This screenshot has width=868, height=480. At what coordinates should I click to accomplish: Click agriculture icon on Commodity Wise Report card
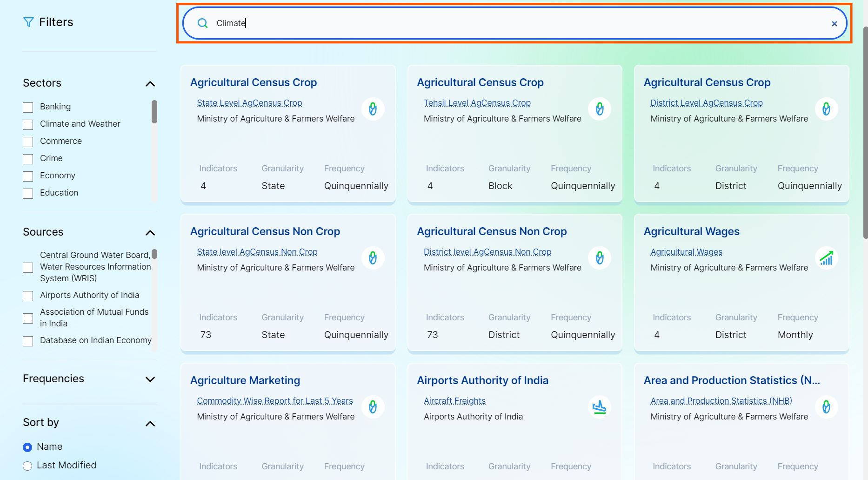coord(373,407)
